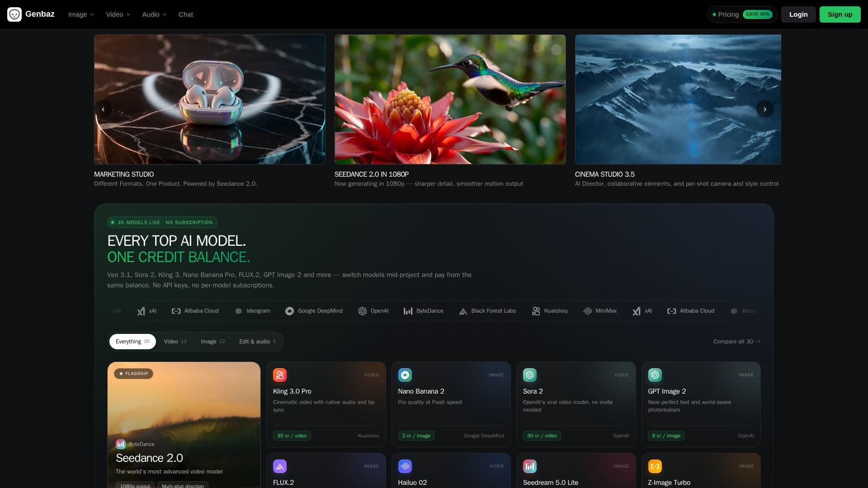
Task: Click the 30 Models Live badge
Action: (162, 222)
